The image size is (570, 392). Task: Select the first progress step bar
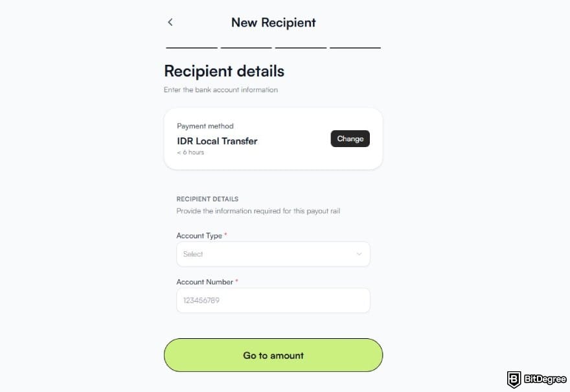pos(191,47)
